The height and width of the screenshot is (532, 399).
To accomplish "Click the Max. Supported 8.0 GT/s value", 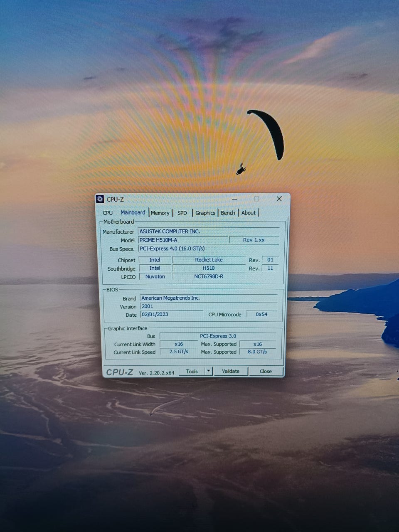I will [x=258, y=352].
